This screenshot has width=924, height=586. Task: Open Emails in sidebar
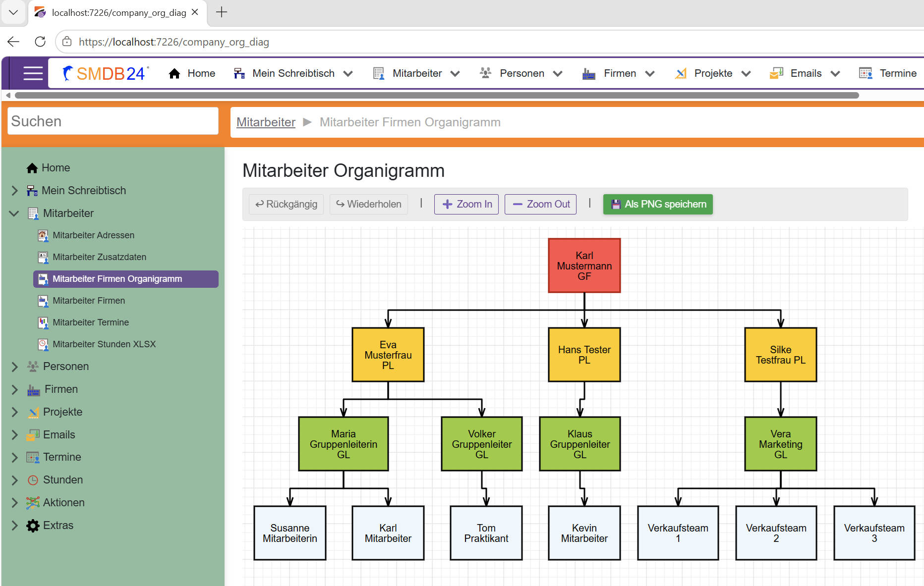(59, 435)
